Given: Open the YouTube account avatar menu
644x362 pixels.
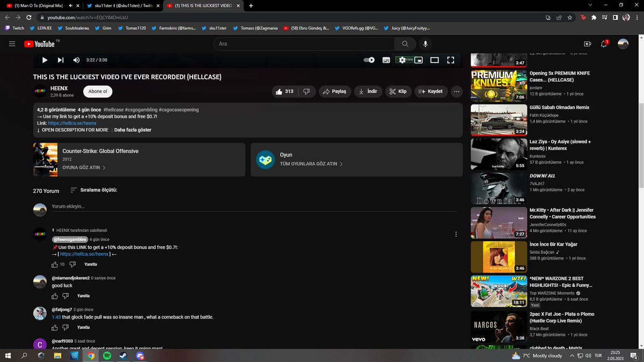Looking at the screenshot, I should coord(623,44).
